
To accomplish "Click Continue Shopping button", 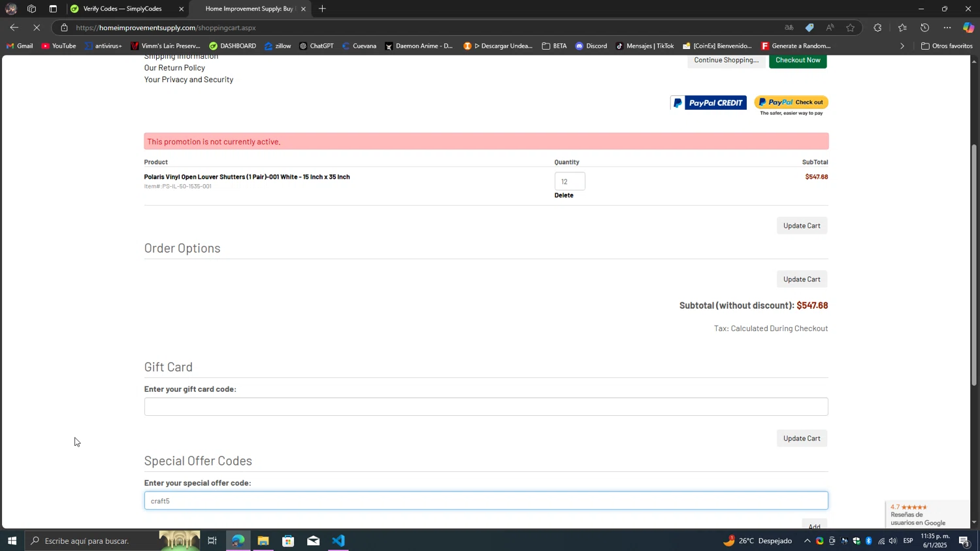I will tap(727, 60).
